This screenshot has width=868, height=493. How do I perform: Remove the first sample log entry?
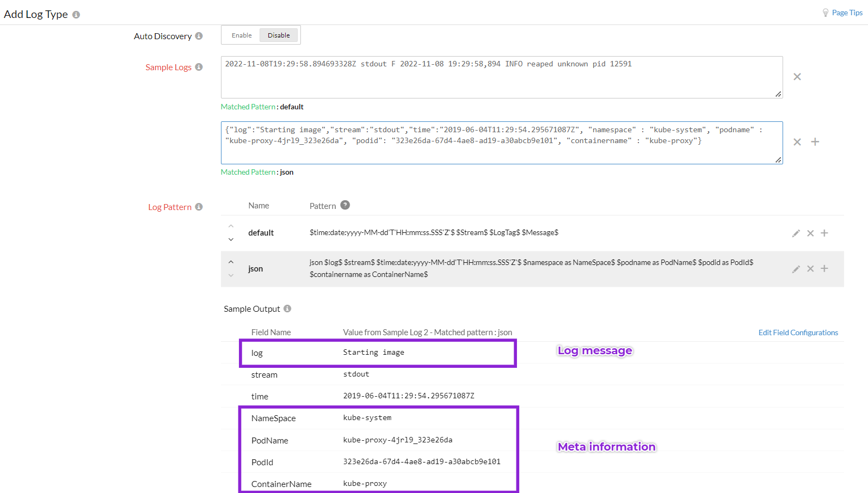point(797,77)
